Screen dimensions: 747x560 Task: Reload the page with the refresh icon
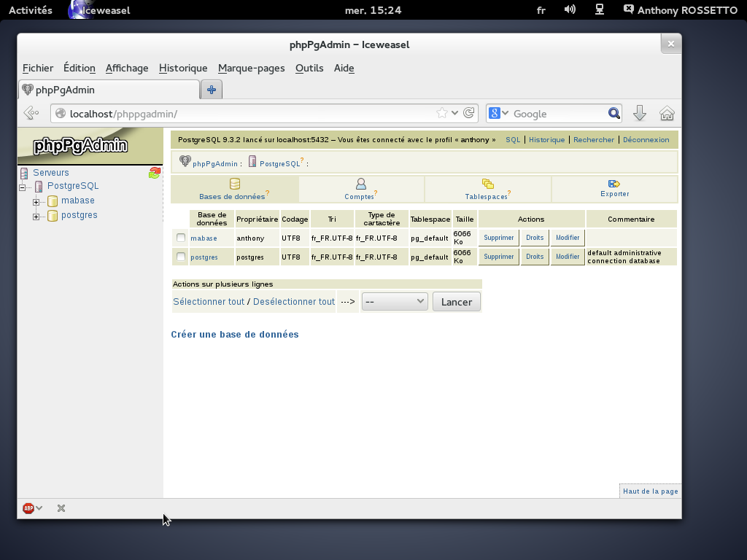tap(469, 113)
